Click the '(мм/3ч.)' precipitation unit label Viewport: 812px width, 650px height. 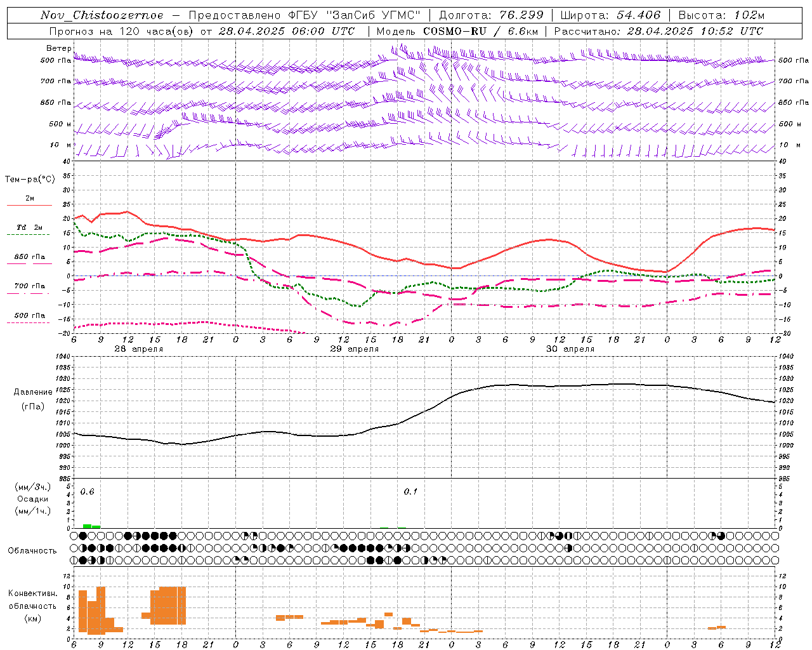(x=32, y=487)
